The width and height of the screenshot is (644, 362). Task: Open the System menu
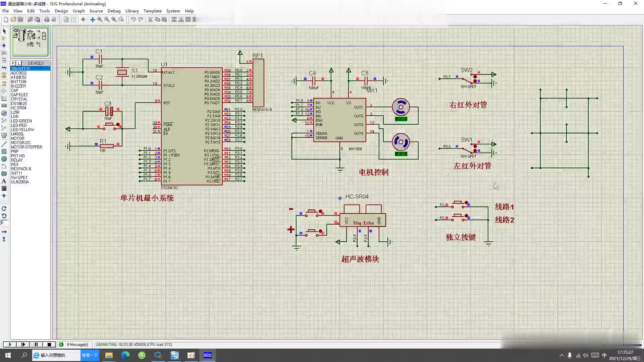(x=173, y=11)
